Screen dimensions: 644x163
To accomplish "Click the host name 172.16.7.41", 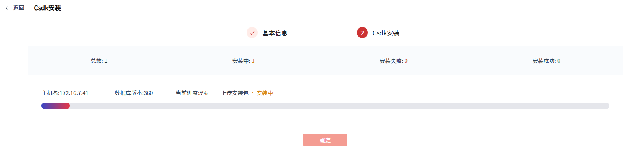I will (x=65, y=93).
